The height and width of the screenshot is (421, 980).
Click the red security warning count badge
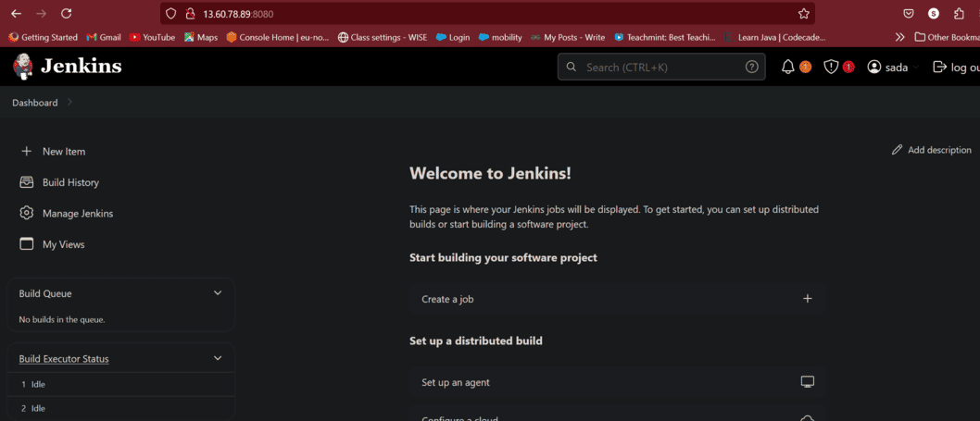848,67
